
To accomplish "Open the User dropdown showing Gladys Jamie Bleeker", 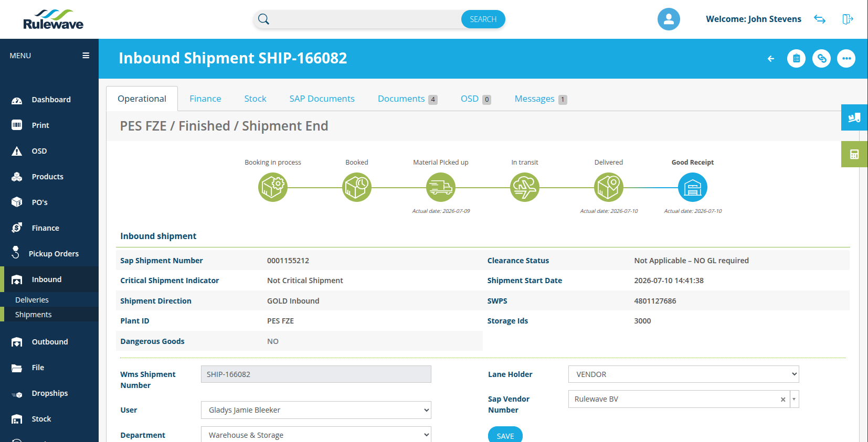I will click(316, 410).
